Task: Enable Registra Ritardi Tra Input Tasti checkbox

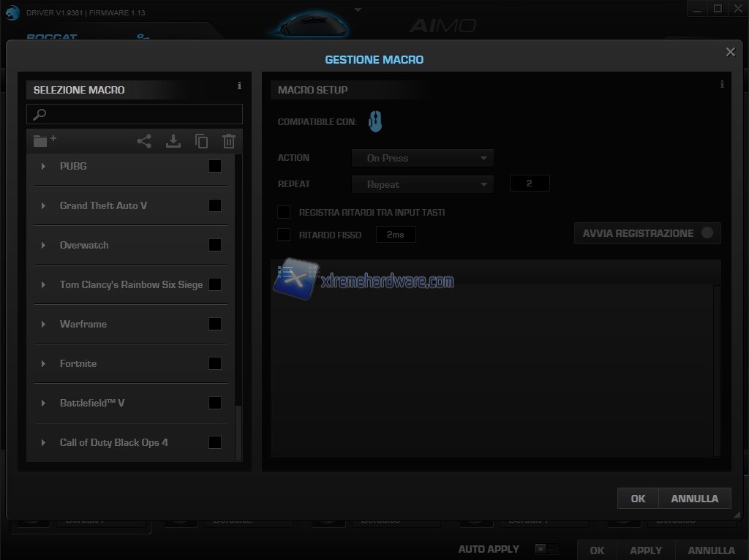Action: click(284, 212)
